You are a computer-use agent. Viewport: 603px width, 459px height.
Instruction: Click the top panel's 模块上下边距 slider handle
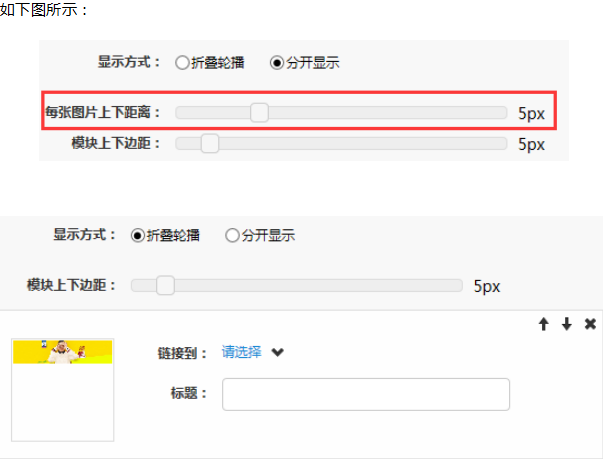click(x=210, y=143)
